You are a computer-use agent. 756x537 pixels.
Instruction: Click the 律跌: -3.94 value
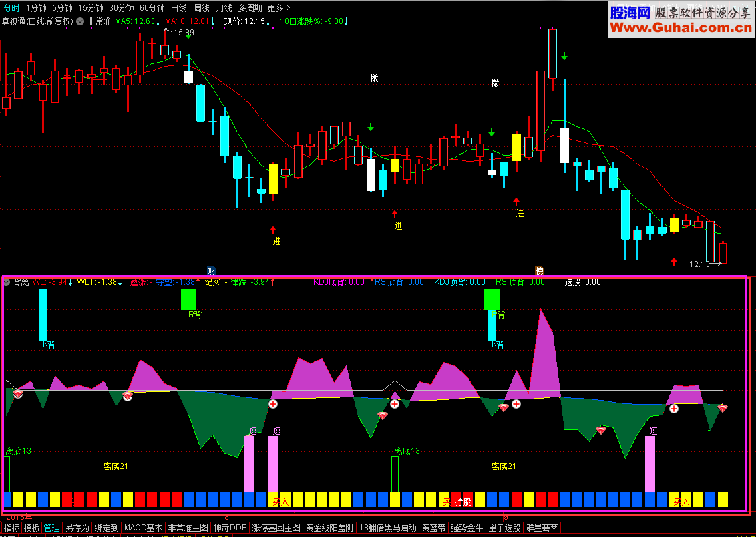point(252,281)
